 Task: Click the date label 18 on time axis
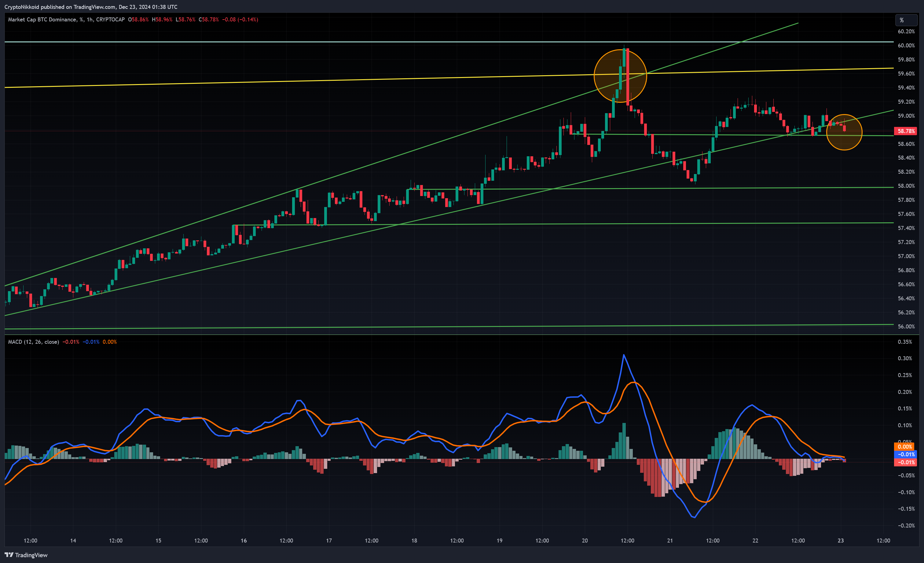tap(414, 540)
